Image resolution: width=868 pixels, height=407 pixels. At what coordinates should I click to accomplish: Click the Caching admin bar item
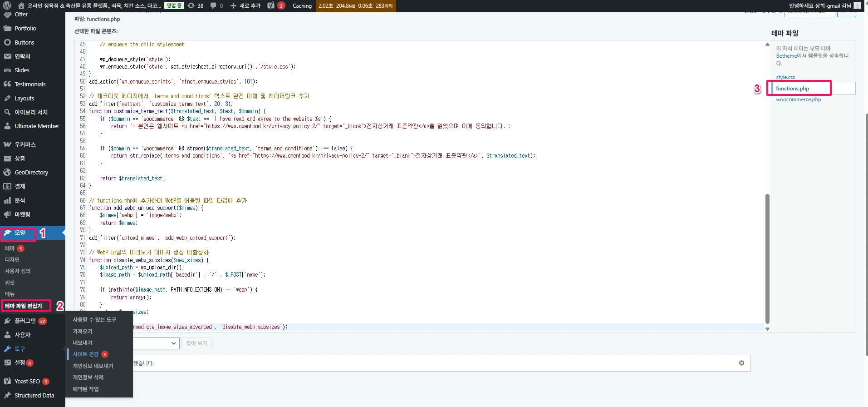[302, 5]
